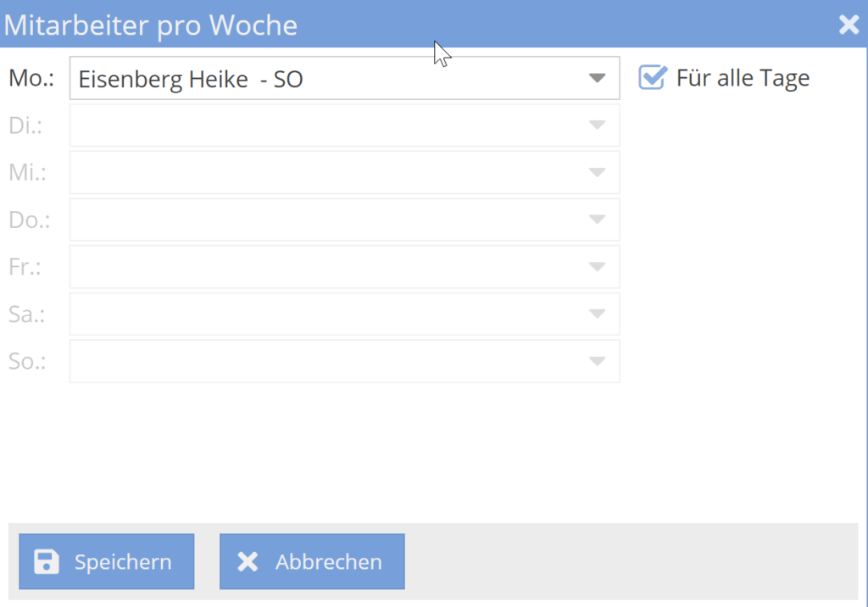This screenshot has height=607, width=868.
Task: Click the Sa. dropdown arrow icon
Action: [599, 314]
